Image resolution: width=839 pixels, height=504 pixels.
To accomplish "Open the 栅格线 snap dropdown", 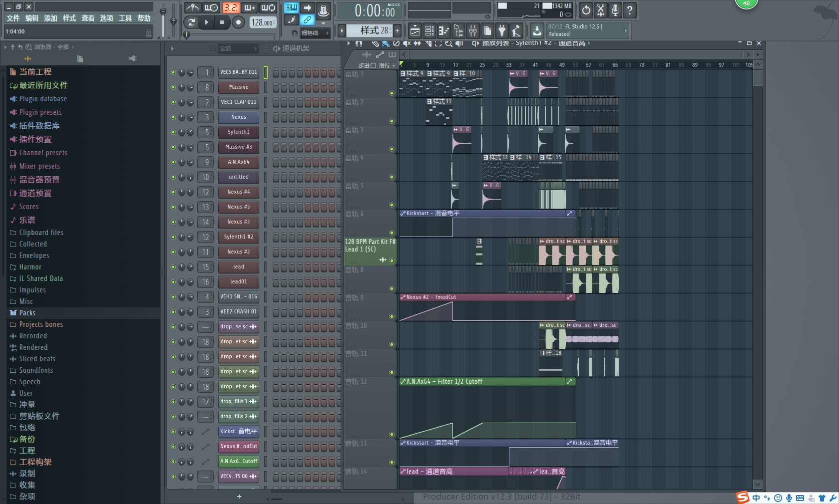I will pos(315,33).
